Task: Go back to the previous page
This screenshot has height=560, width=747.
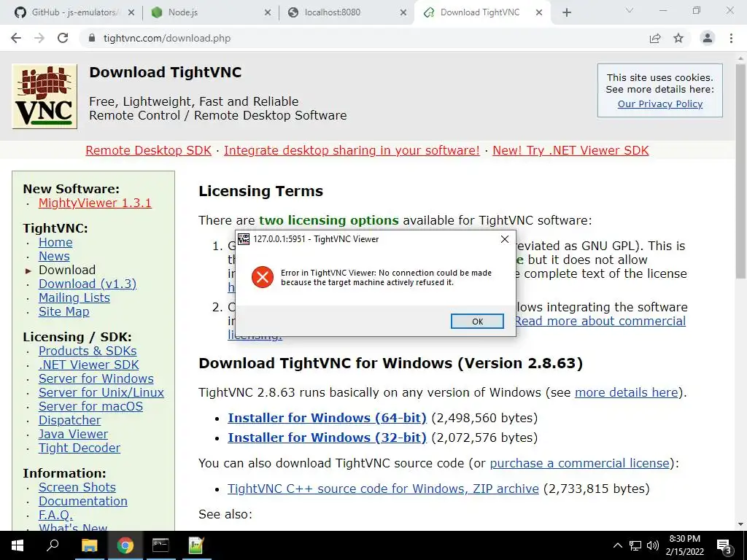Action: (16, 38)
